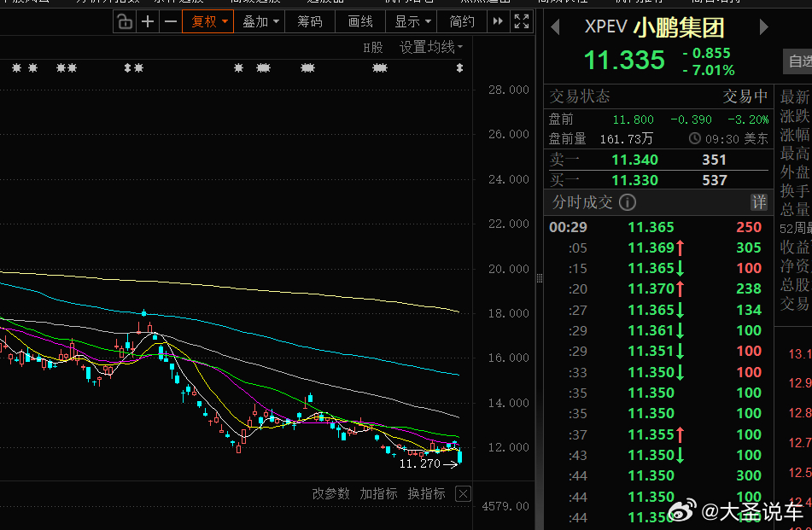Zoom out chart with minus icon
Image resolution: width=812 pixels, height=530 pixels.
click(171, 21)
